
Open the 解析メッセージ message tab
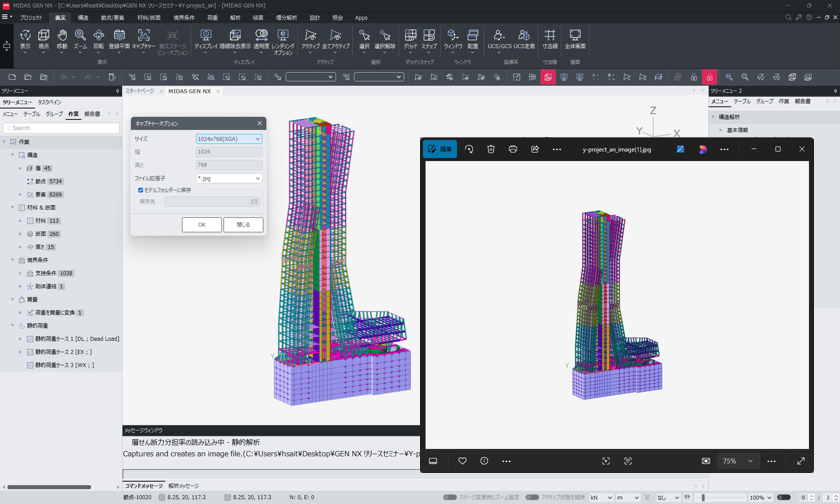pyautogui.click(x=183, y=486)
